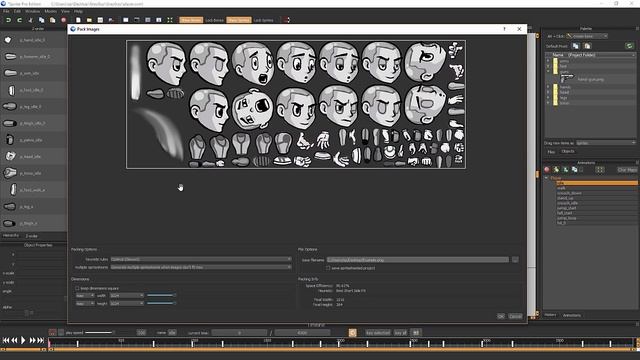Click the save filename input field

coord(418,260)
